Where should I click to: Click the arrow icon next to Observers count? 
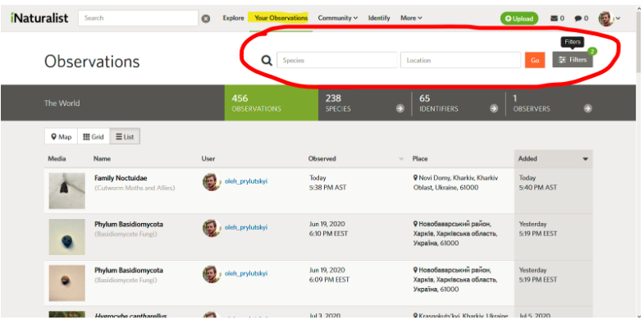tap(588, 108)
